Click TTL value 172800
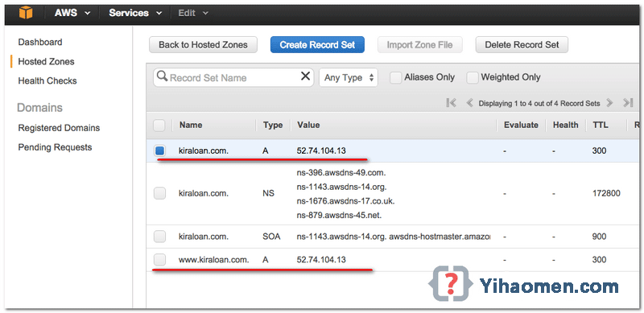The width and height of the screenshot is (644, 313). pos(606,193)
